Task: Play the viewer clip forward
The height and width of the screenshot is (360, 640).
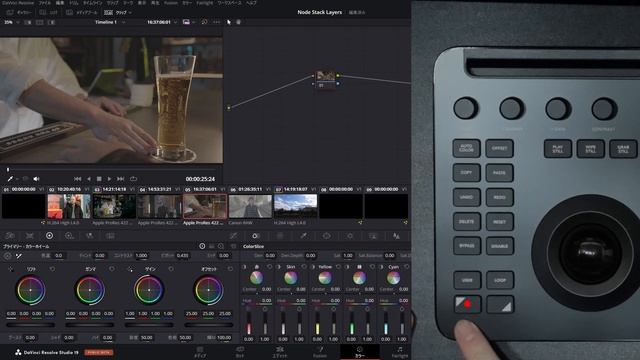Action: (x=109, y=179)
